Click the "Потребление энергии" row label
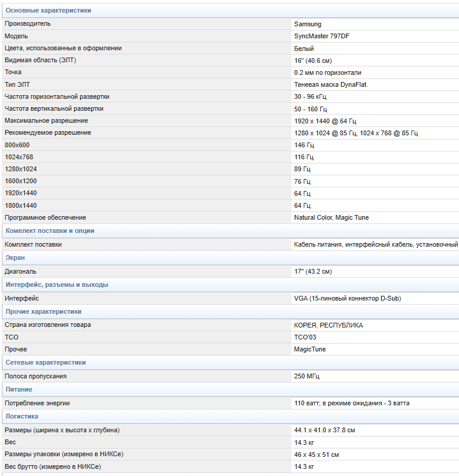Image resolution: width=459 pixels, height=476 pixels. click(37, 403)
